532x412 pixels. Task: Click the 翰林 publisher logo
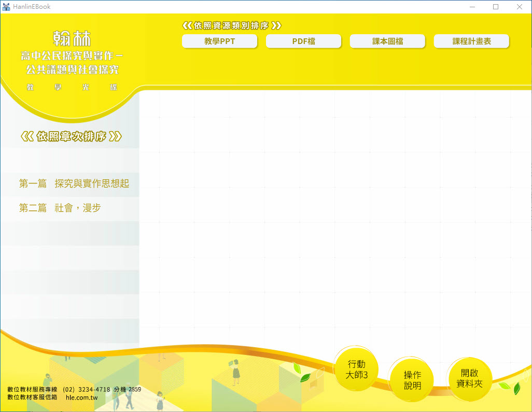click(72, 38)
